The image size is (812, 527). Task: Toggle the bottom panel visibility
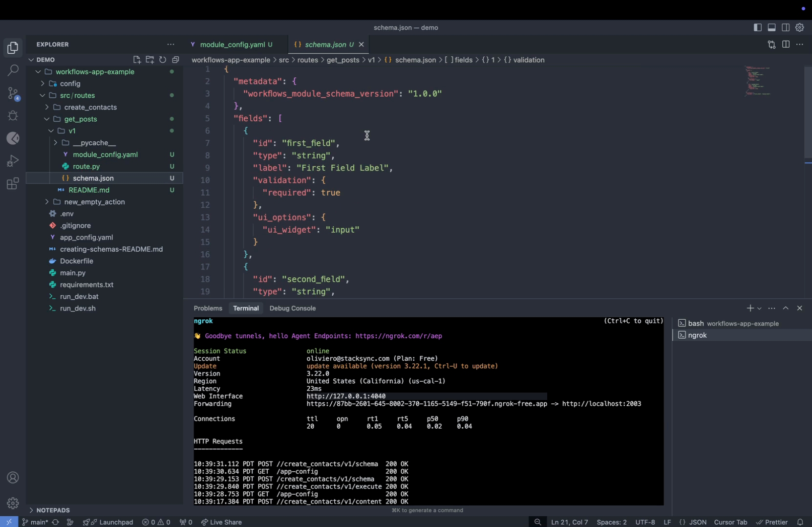(771, 27)
